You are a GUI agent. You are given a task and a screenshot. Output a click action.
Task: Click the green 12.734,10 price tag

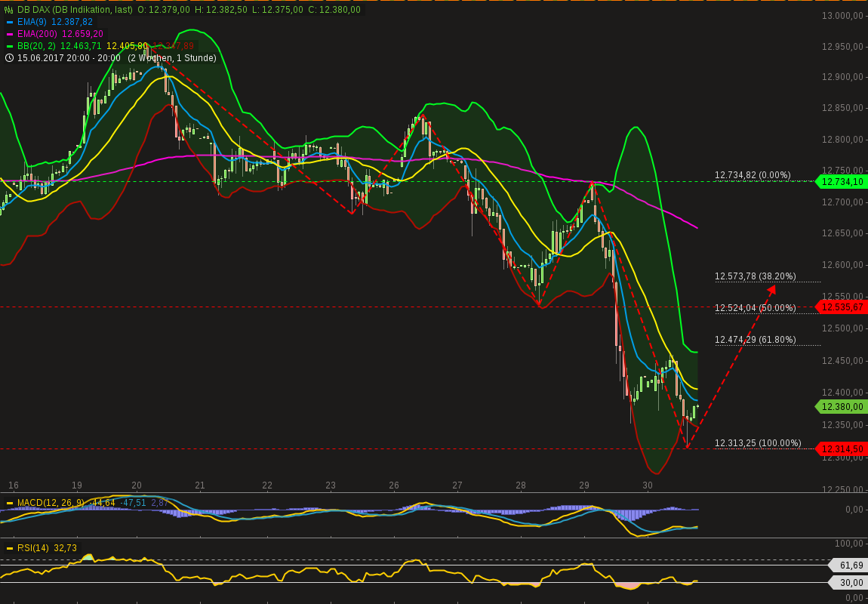[842, 182]
